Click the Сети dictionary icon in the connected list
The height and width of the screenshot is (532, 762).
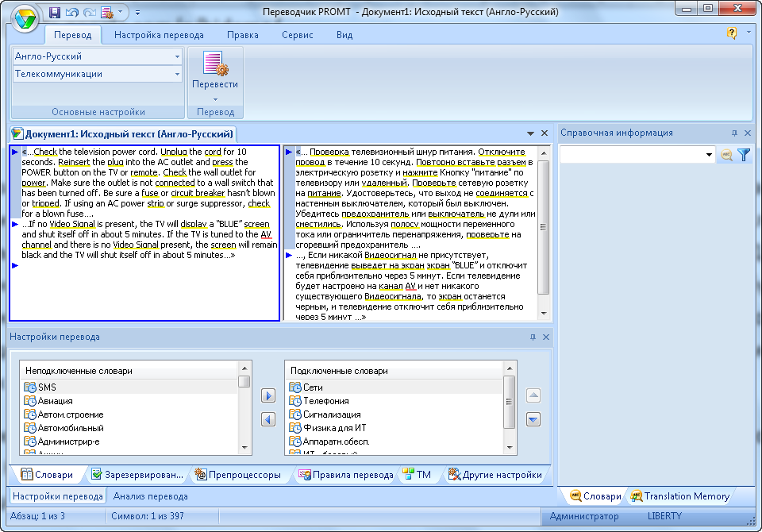(295, 387)
